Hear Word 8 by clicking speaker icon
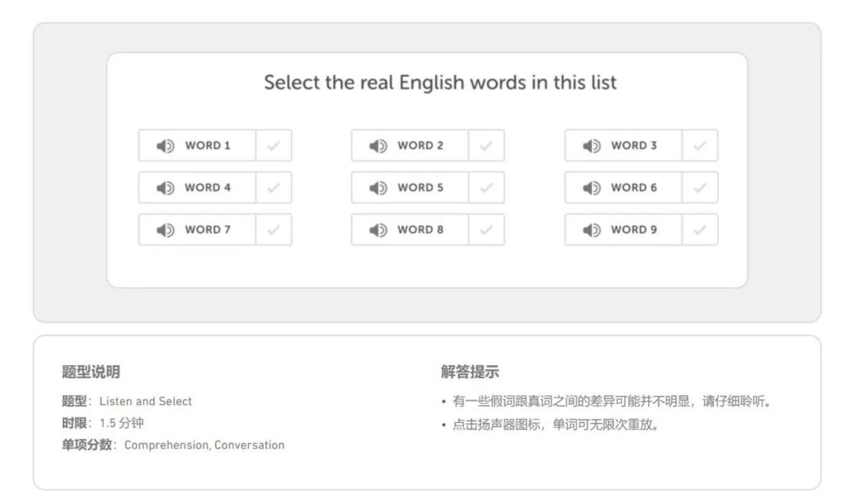Image resolution: width=856 pixels, height=504 pixels. pyautogui.click(x=378, y=230)
